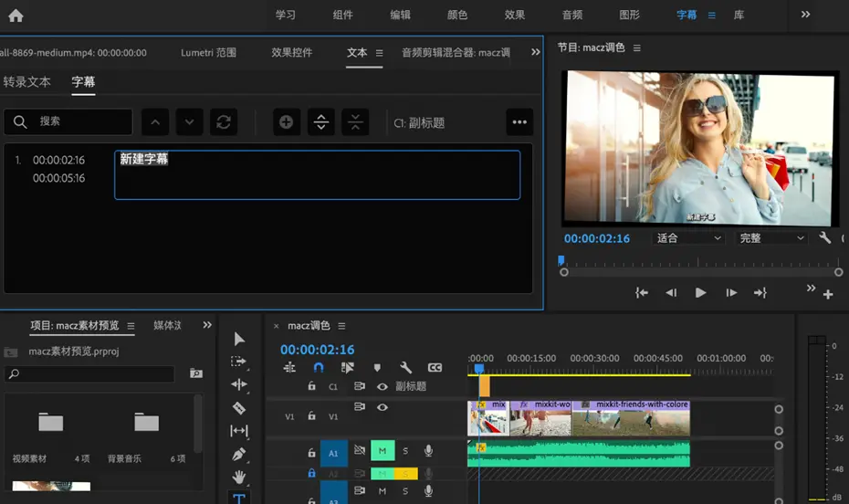
Task: Click the refresh captions icon
Action: 224,122
